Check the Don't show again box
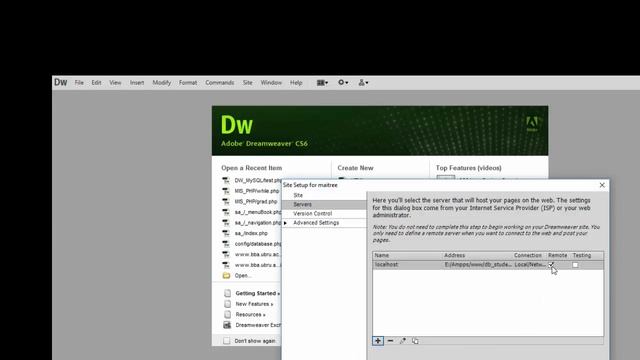Viewport: 640px width, 360px height. click(227, 341)
